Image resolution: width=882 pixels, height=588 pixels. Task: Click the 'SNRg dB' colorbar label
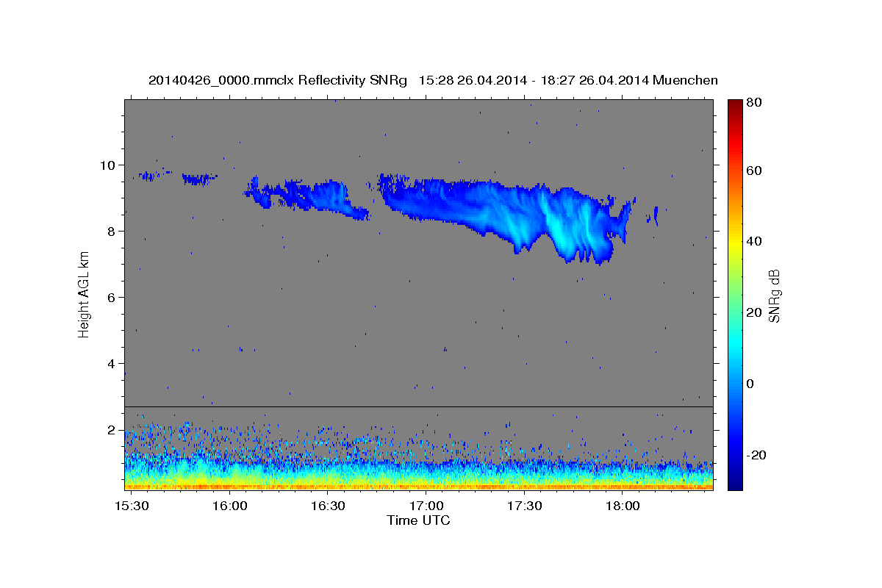click(x=774, y=295)
